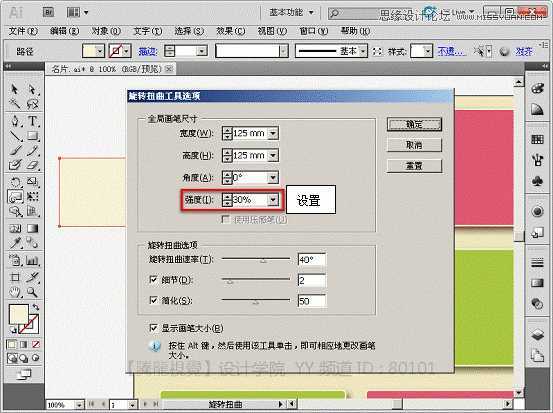Confirm dialog with 确定 button
553x413 pixels.
click(414, 124)
